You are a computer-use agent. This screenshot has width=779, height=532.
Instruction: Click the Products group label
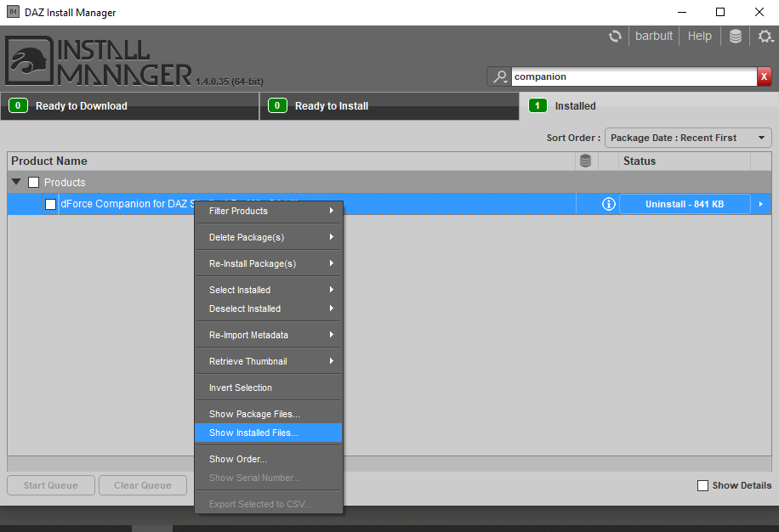pyautogui.click(x=65, y=182)
